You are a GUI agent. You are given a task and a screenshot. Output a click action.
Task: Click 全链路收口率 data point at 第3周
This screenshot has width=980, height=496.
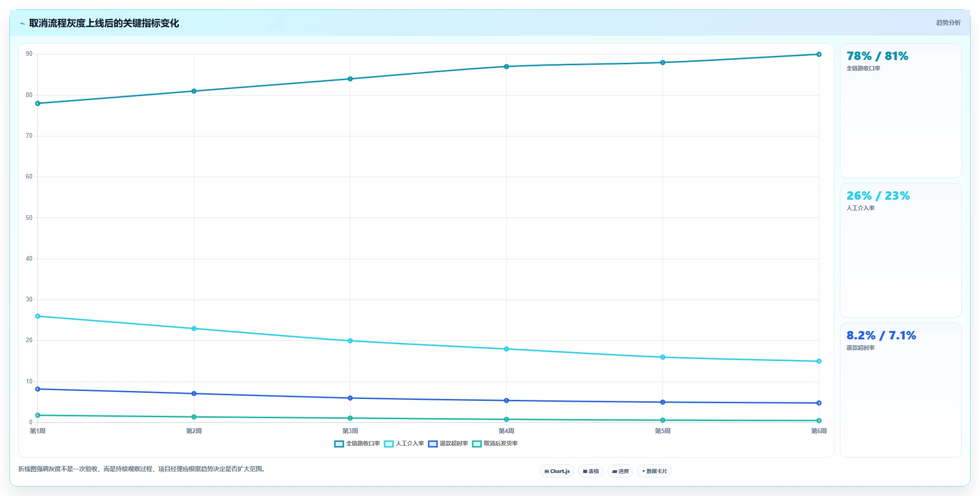pyautogui.click(x=350, y=79)
